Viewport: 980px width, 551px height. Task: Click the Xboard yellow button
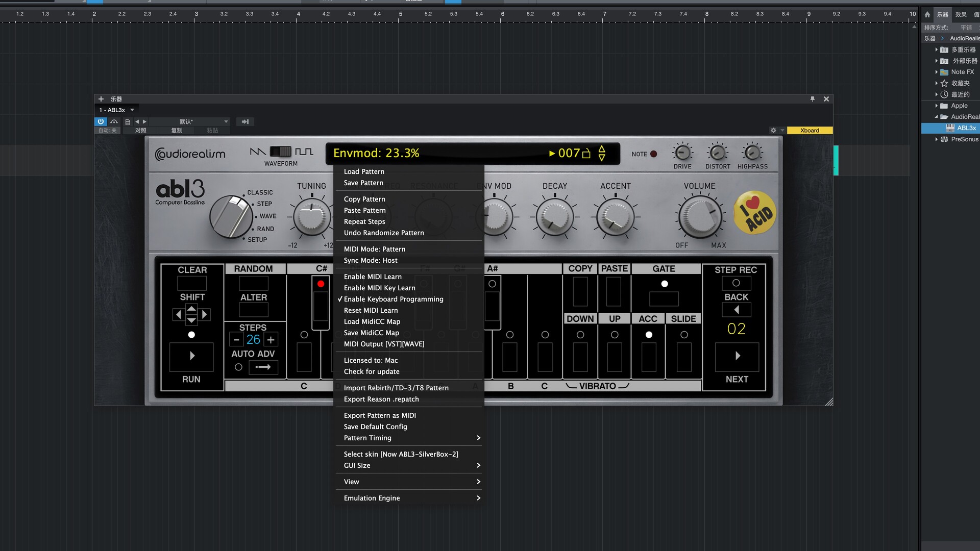pyautogui.click(x=810, y=131)
